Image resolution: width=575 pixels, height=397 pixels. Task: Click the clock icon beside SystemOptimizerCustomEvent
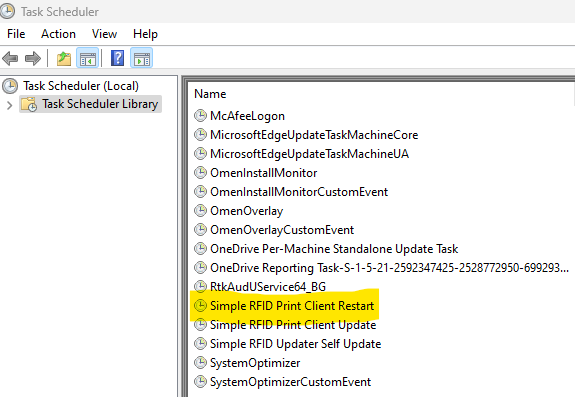tap(200, 382)
